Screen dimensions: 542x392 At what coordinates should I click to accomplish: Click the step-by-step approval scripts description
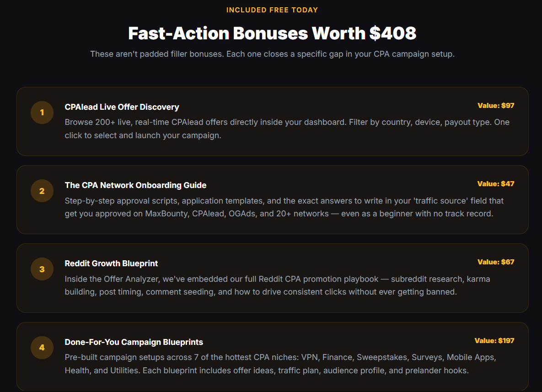284,207
